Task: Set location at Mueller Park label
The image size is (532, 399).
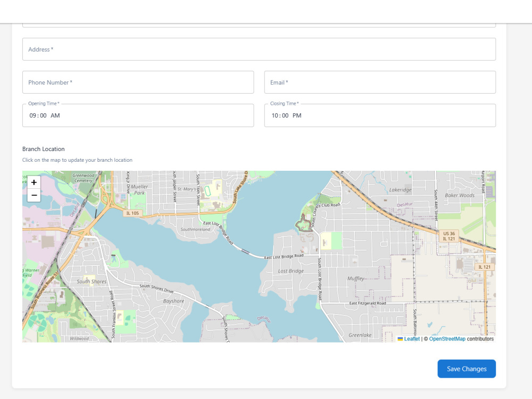Action: tap(139, 190)
